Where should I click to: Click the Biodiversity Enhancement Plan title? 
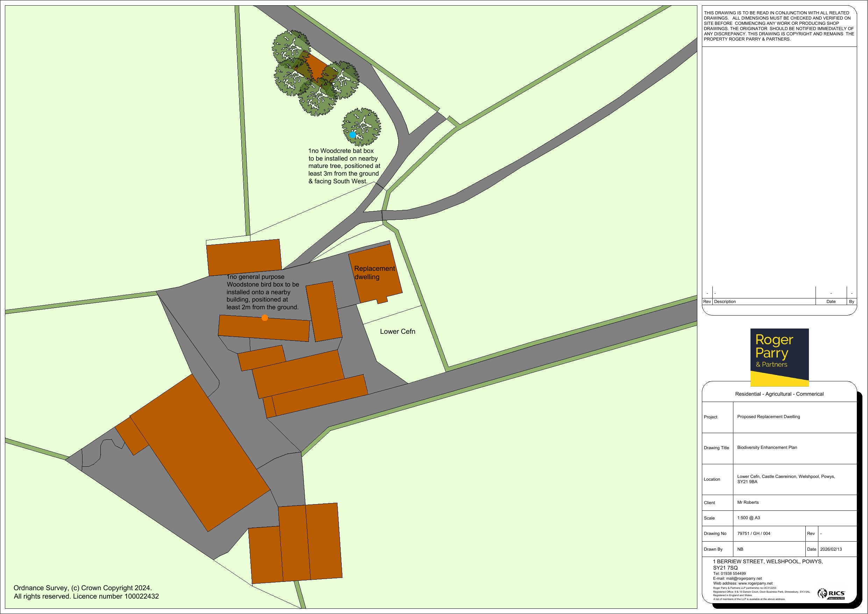767,447
